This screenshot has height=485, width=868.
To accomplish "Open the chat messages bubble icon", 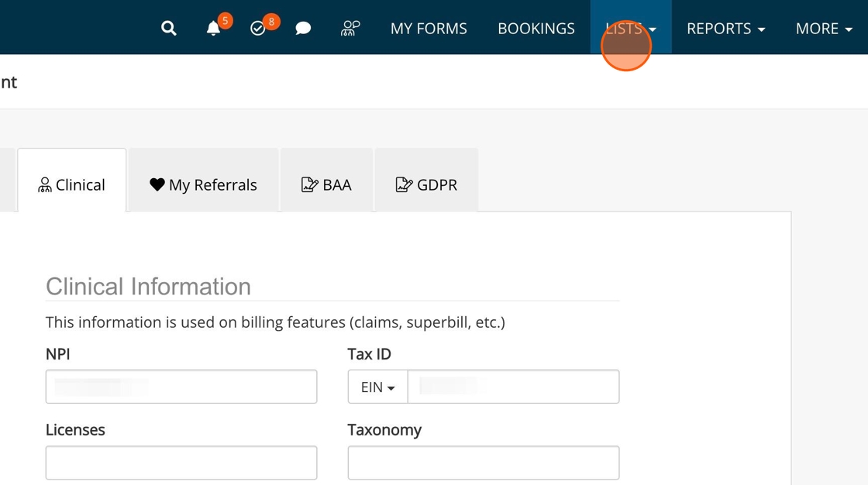I will [x=303, y=29].
